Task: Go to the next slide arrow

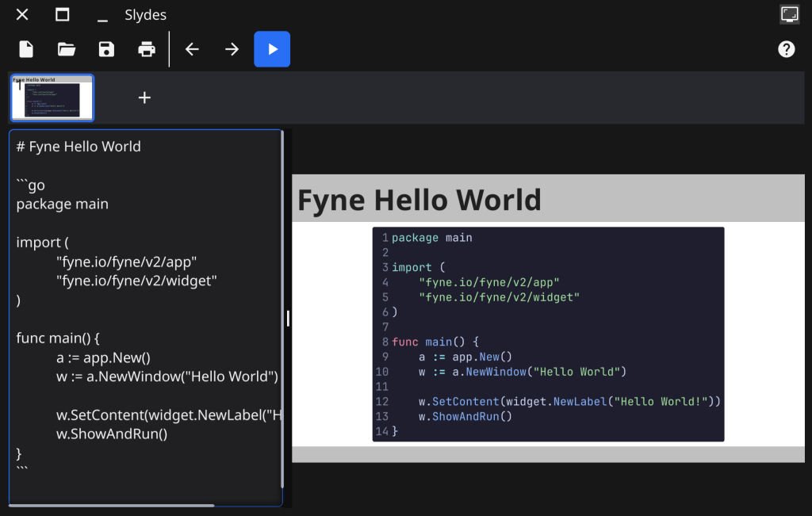Action: [x=231, y=49]
